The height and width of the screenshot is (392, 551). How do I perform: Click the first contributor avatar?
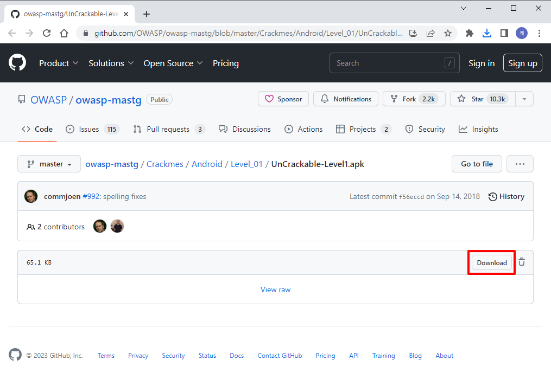point(100,226)
